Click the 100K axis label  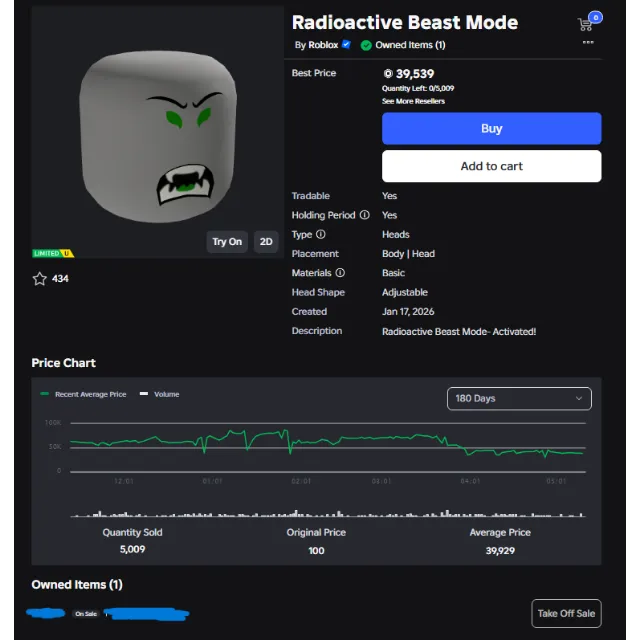[x=53, y=422]
